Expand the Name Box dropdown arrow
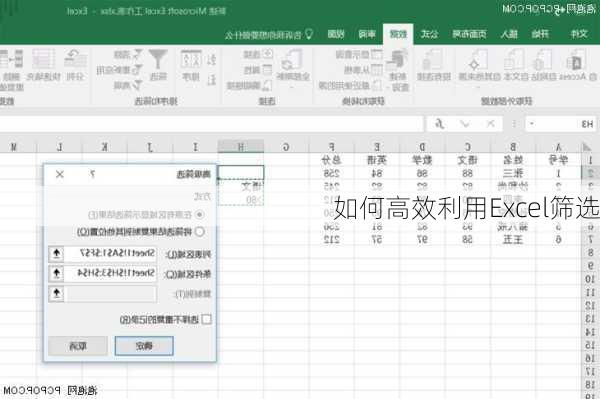Screen dimensions: 600x399 tap(532, 124)
